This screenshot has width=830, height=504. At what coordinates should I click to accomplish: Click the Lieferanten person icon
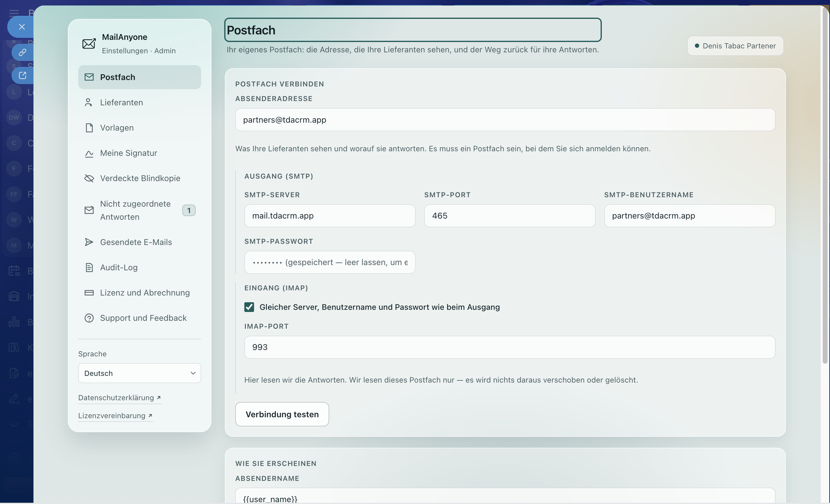[89, 103]
